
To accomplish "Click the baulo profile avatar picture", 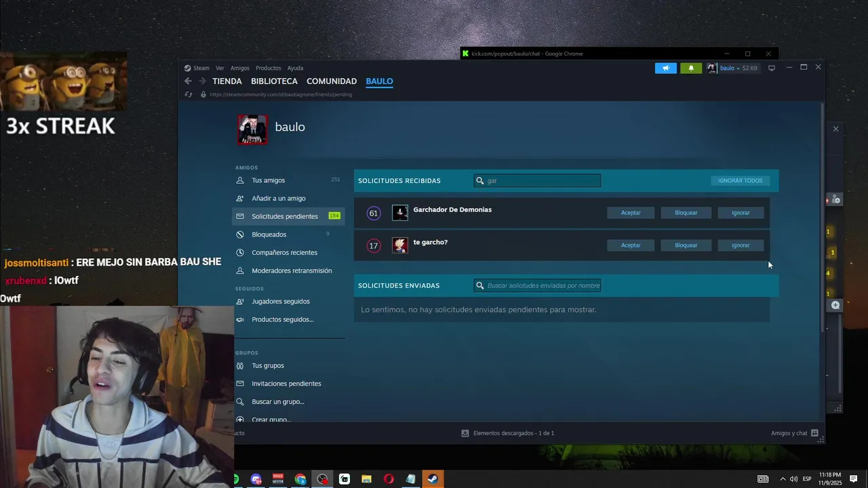I will click(x=252, y=129).
